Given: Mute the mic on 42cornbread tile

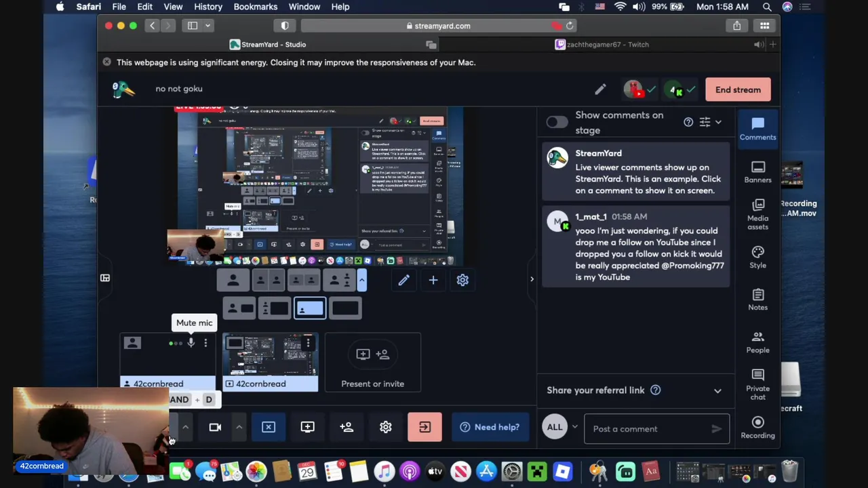Looking at the screenshot, I should click(x=191, y=343).
